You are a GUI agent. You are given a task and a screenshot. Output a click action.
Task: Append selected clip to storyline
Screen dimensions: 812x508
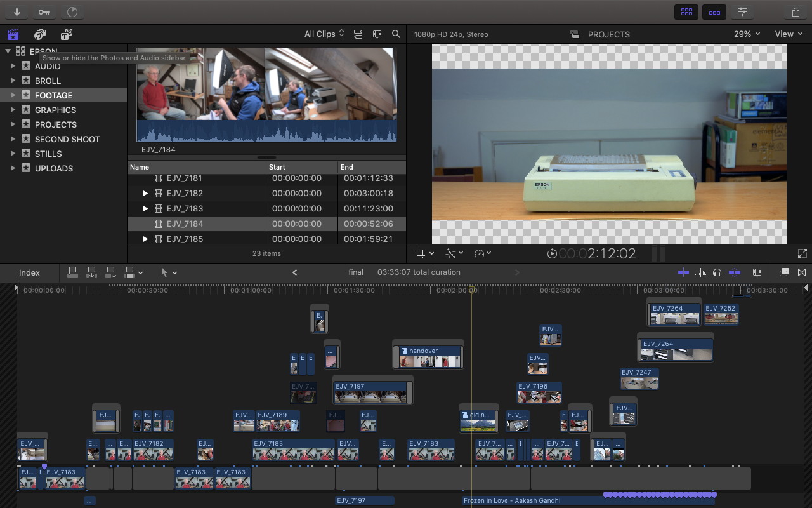[x=110, y=272]
